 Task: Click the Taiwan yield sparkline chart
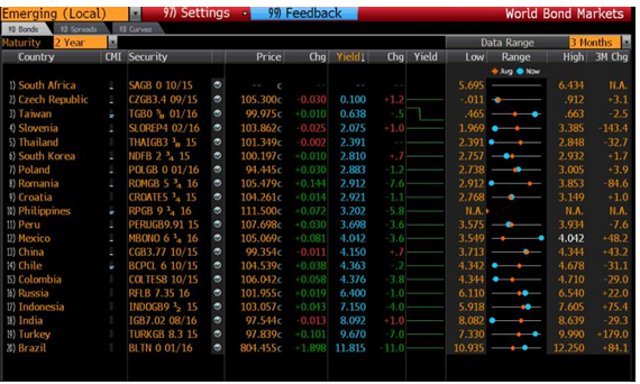tap(425, 114)
